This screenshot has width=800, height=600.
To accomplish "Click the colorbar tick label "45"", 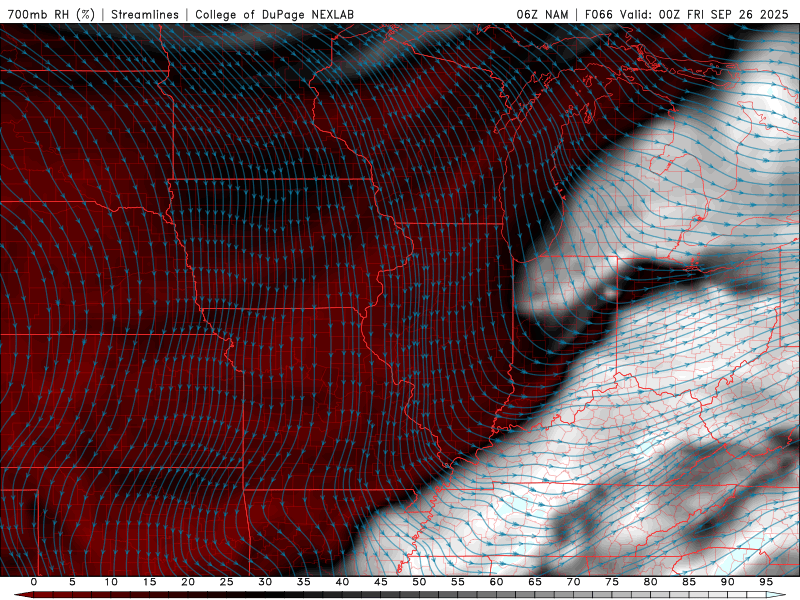I will pos(381,582).
